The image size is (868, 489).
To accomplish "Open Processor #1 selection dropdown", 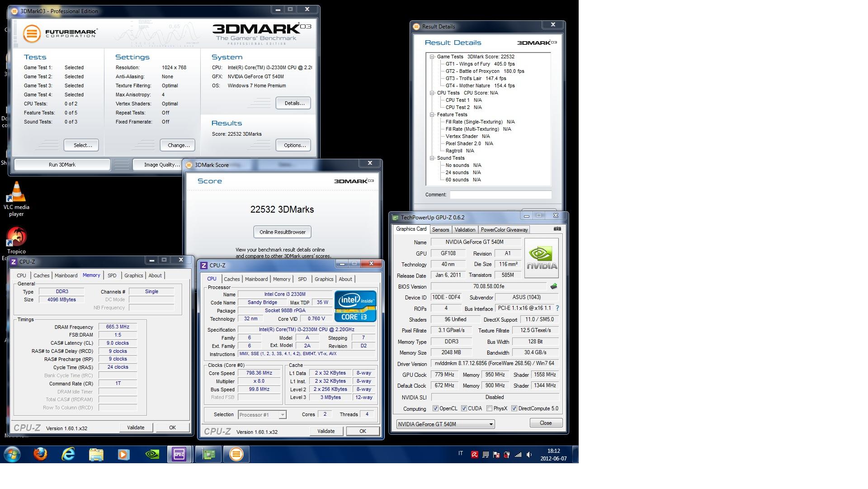I will 262,414.
